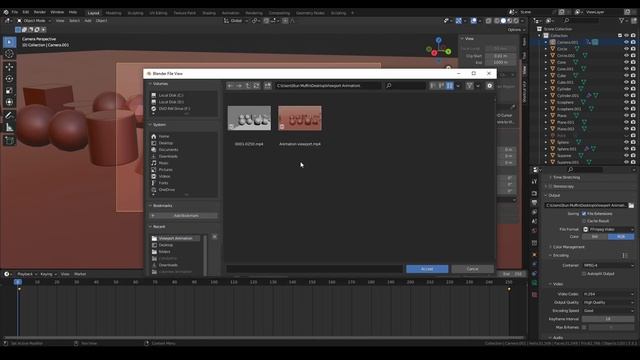Select the Transform tool in viewport toolbar
This screenshot has width=640, height=360.
pos(9,102)
